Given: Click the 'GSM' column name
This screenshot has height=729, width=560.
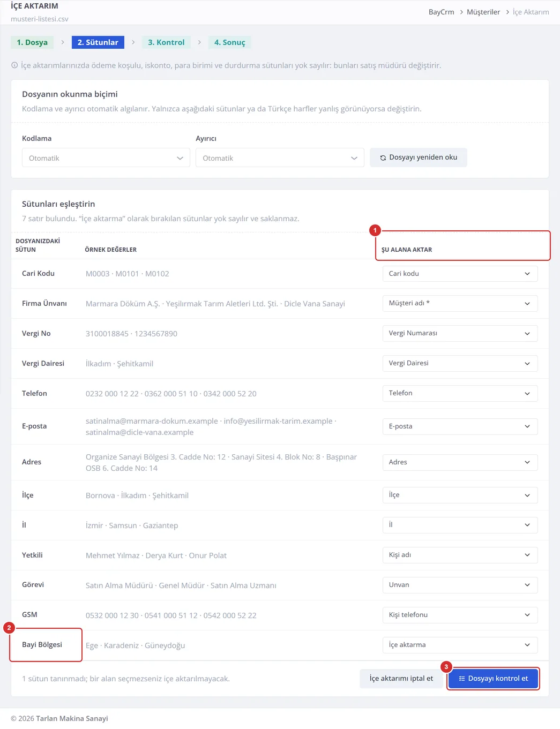Looking at the screenshot, I should pos(29,615).
